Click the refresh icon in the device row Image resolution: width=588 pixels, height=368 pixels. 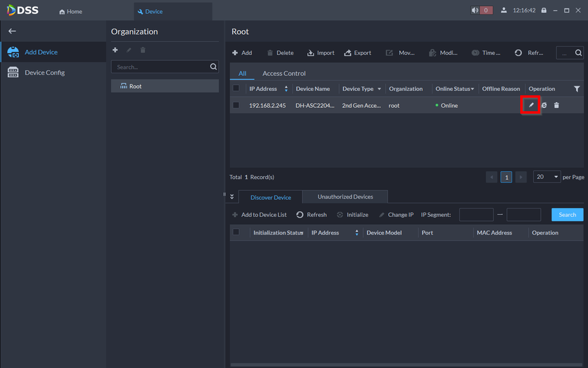pos(544,105)
